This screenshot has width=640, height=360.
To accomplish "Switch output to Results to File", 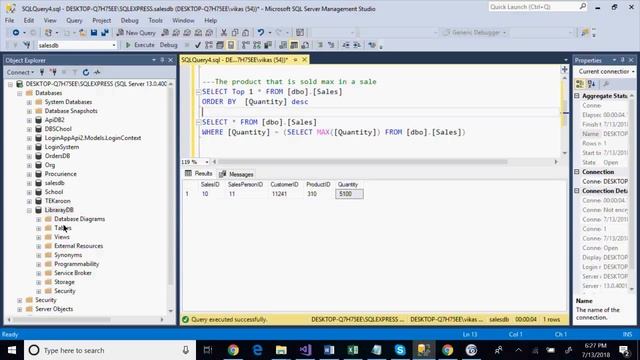I will (x=305, y=45).
